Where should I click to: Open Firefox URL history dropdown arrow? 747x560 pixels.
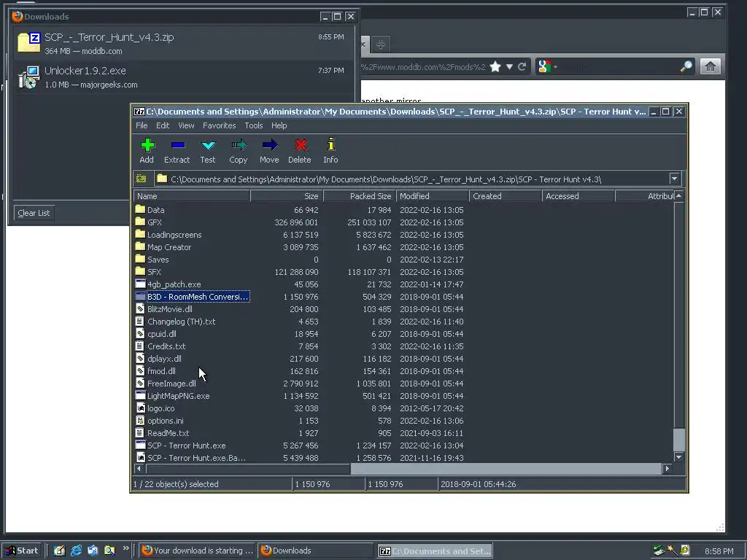(509, 66)
